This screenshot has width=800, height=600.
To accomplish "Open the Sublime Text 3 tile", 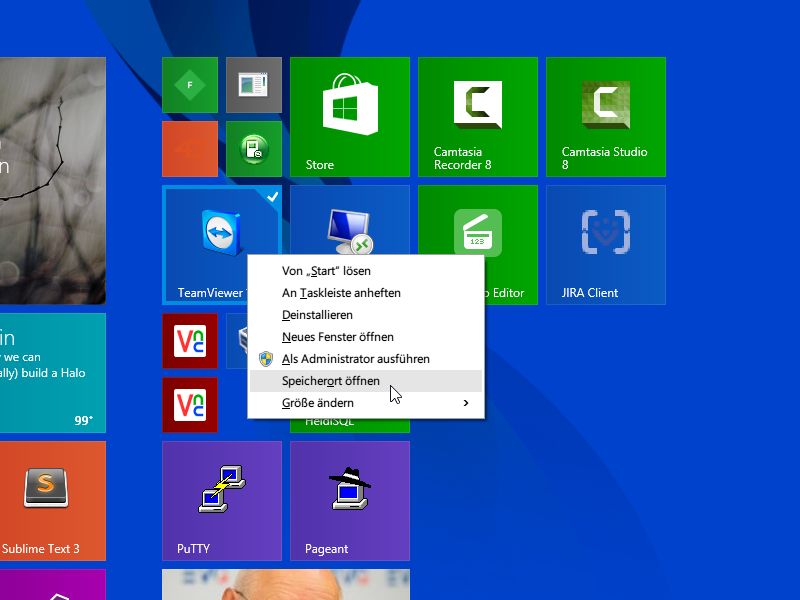I will coord(53,501).
